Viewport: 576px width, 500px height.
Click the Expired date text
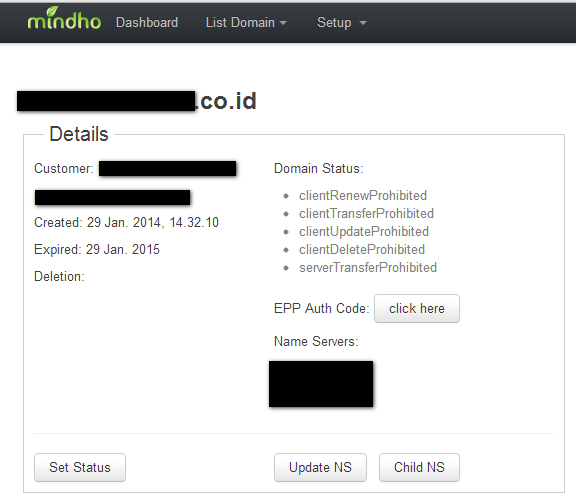tap(97, 249)
